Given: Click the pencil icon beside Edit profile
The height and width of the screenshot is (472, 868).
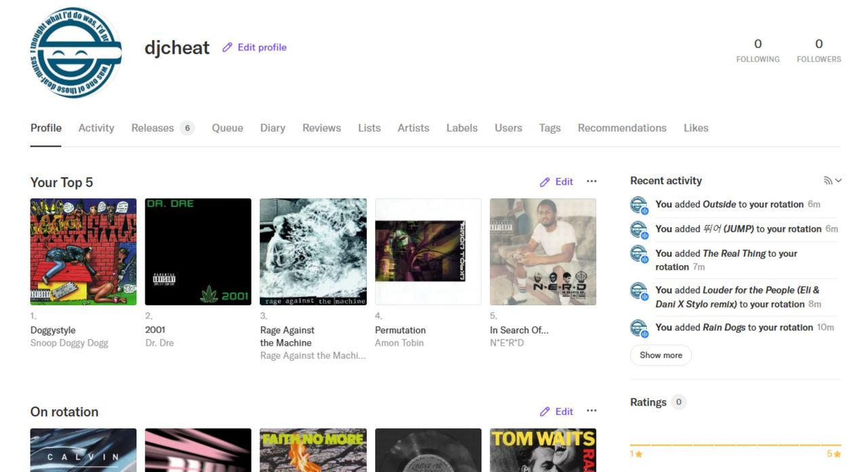Looking at the screenshot, I should (227, 47).
